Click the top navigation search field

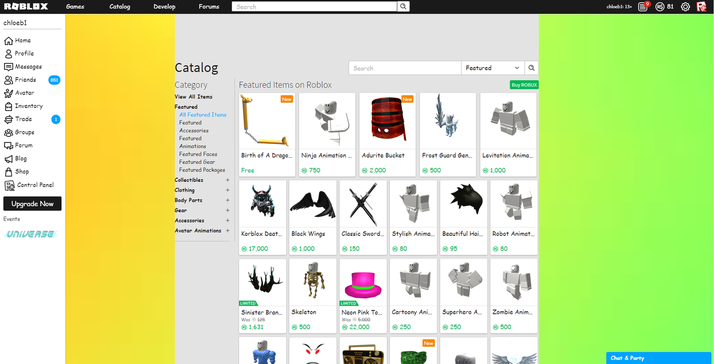click(x=314, y=6)
